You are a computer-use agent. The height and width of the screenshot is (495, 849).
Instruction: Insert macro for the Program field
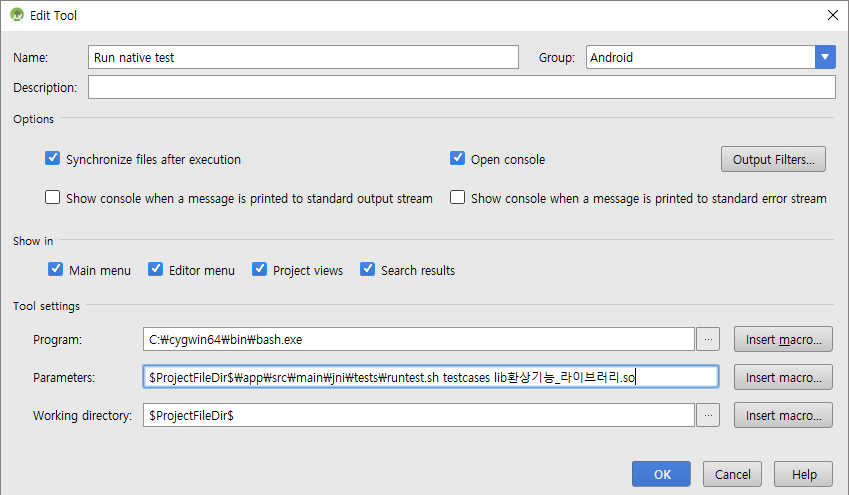click(x=783, y=340)
